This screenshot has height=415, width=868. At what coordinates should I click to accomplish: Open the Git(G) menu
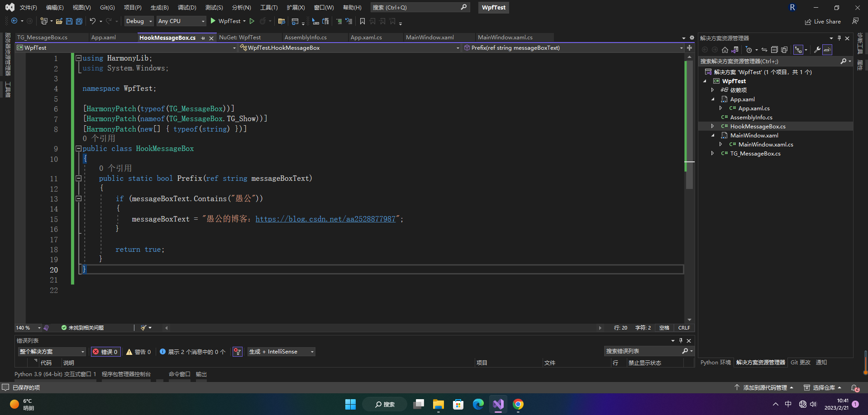[x=107, y=8]
